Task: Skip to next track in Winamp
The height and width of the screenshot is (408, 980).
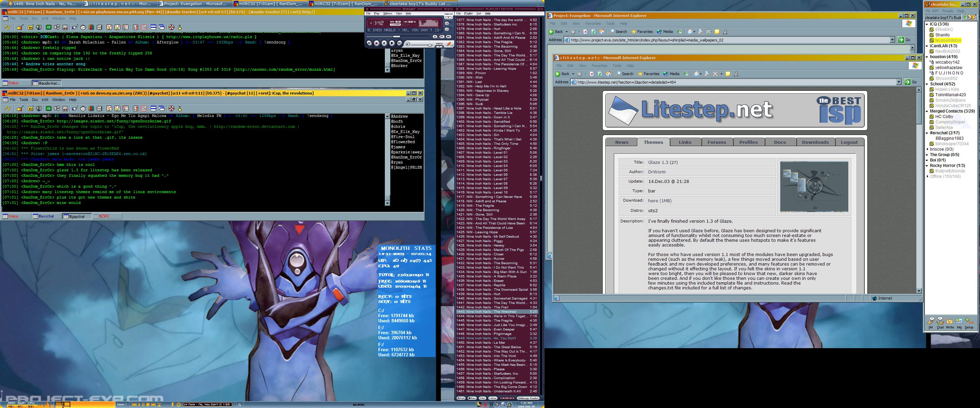Action: tap(399, 43)
